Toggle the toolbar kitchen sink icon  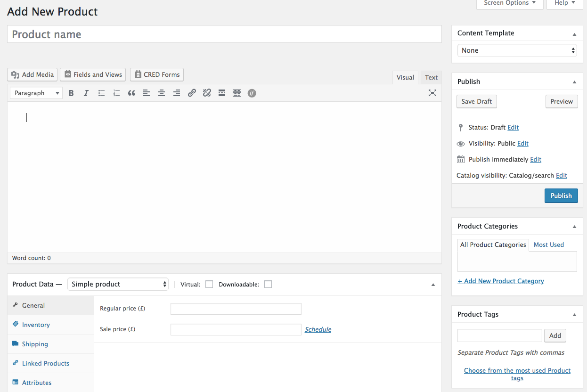(237, 93)
